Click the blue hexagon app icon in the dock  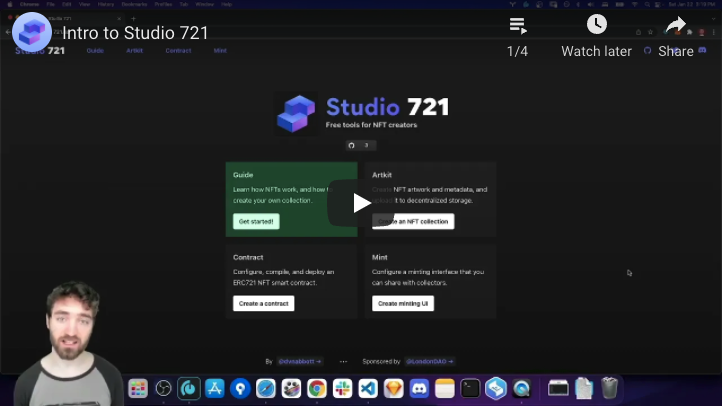pyautogui.click(x=496, y=389)
